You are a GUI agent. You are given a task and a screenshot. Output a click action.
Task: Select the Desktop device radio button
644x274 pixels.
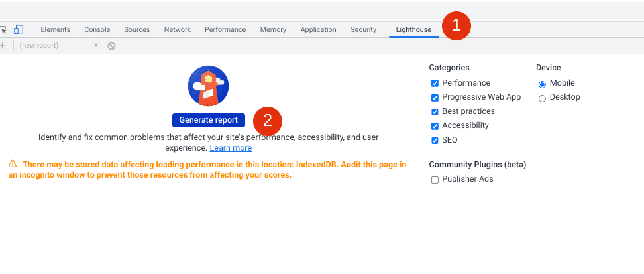542,98
